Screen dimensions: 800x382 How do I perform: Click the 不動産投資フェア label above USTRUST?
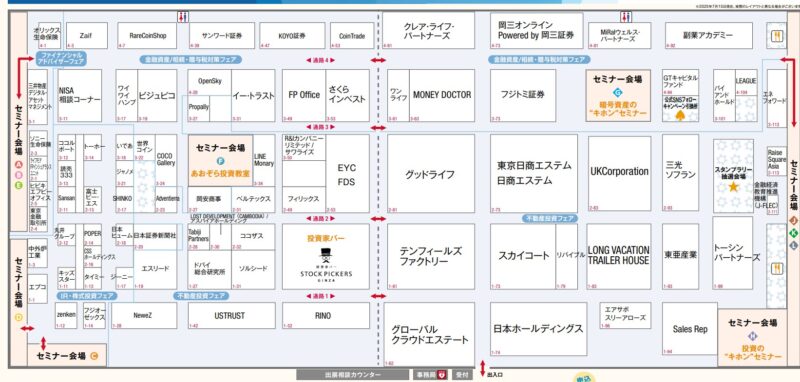[x=201, y=296]
